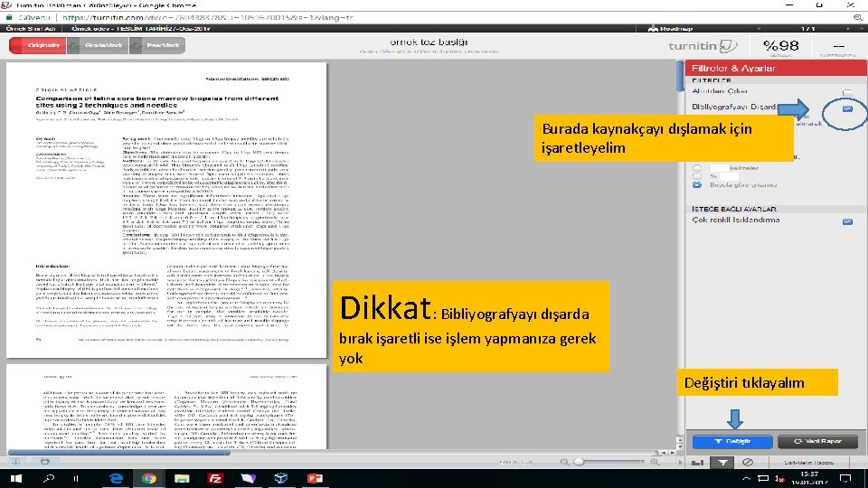The width and height of the screenshot is (868, 488).
Task: Open the Salt-Metin Raporu link
Action: click(x=808, y=463)
